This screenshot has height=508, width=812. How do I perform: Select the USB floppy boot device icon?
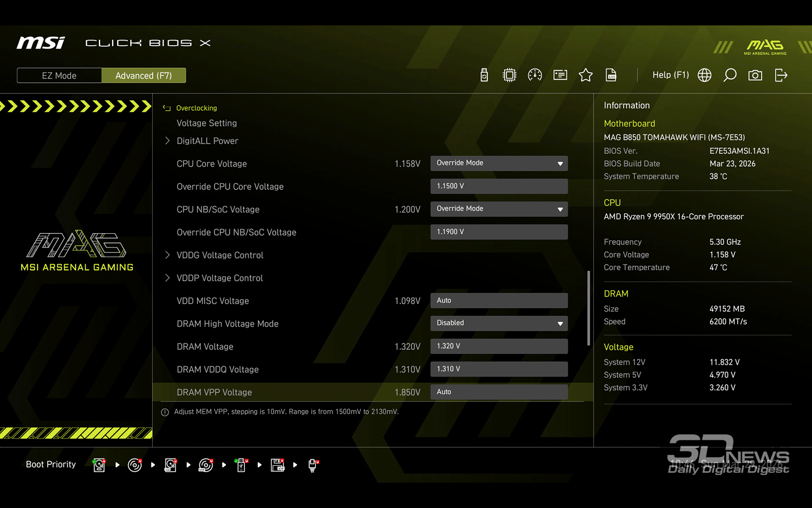277,465
